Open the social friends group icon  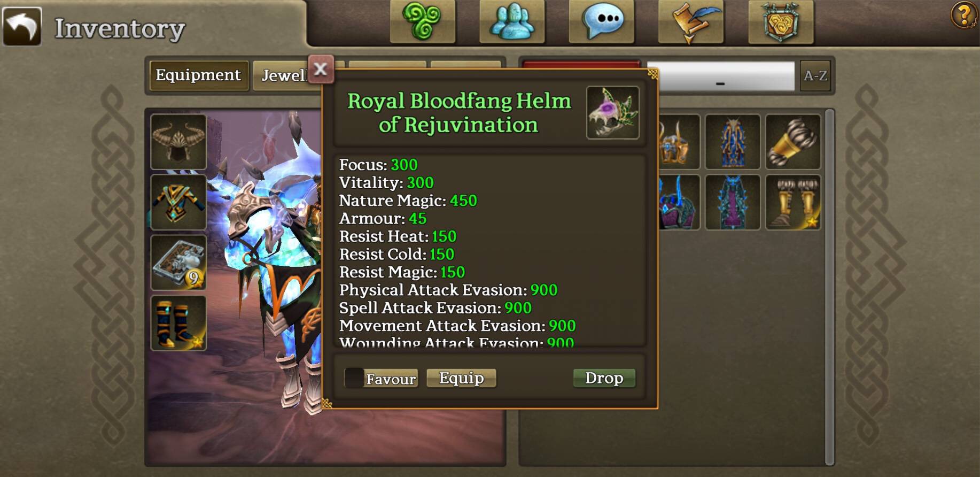pyautogui.click(x=512, y=21)
